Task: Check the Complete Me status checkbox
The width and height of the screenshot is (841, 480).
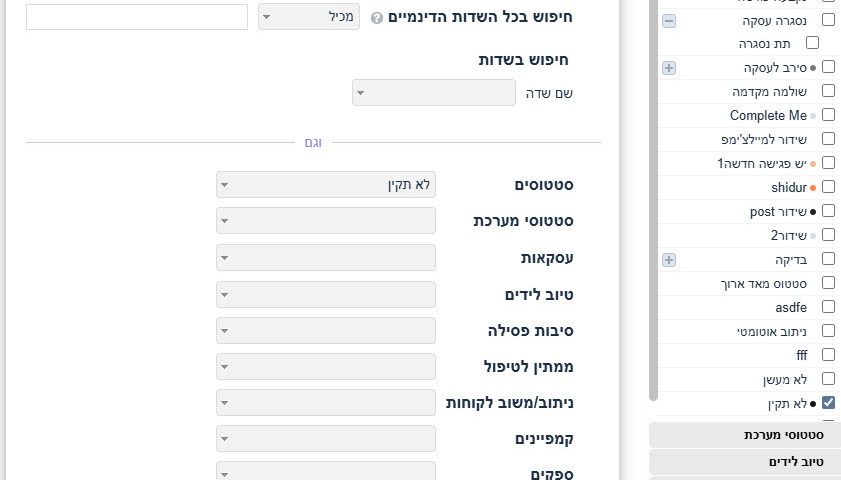Action: pyautogui.click(x=828, y=115)
